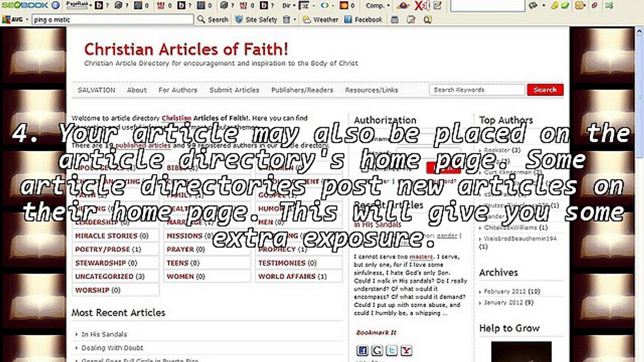Click the green arrows icon at toolbar end
This screenshot has height=362, width=644.
pos(610,6)
